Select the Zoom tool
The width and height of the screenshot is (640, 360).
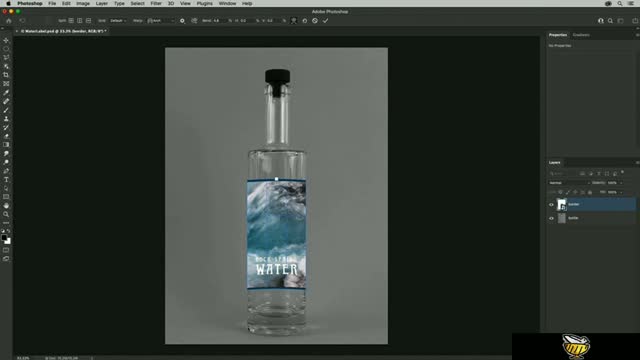click(6, 214)
